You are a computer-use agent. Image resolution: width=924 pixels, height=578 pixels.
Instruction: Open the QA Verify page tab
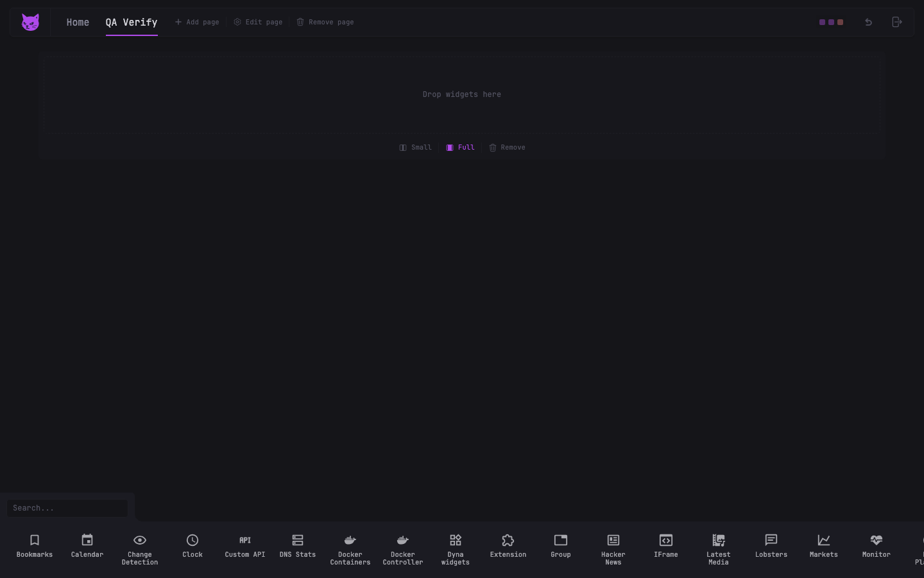132,22
